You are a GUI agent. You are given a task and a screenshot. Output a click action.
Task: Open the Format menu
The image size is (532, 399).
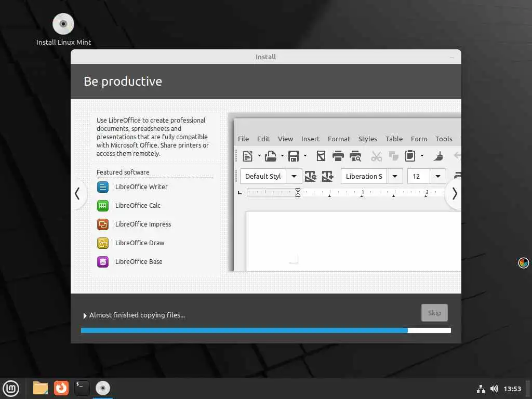pos(339,139)
